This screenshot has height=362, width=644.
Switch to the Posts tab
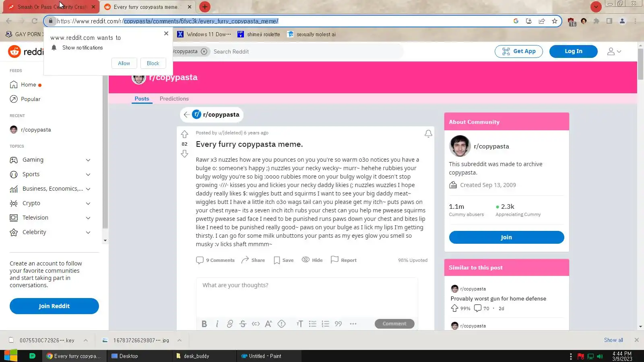[142, 99]
